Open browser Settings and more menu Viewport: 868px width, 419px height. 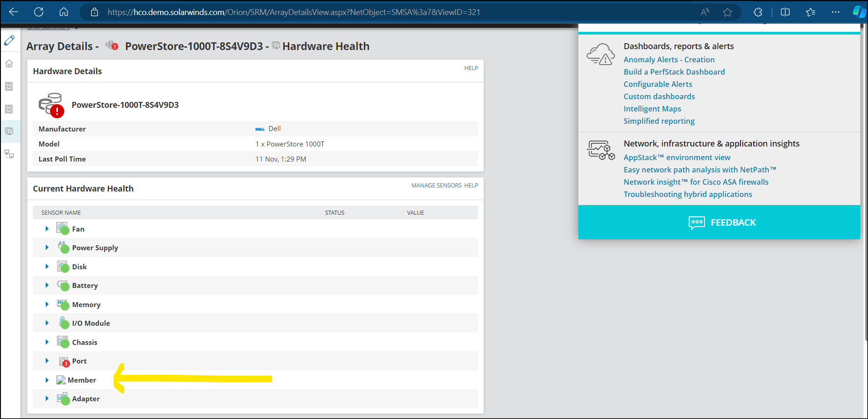coord(835,12)
